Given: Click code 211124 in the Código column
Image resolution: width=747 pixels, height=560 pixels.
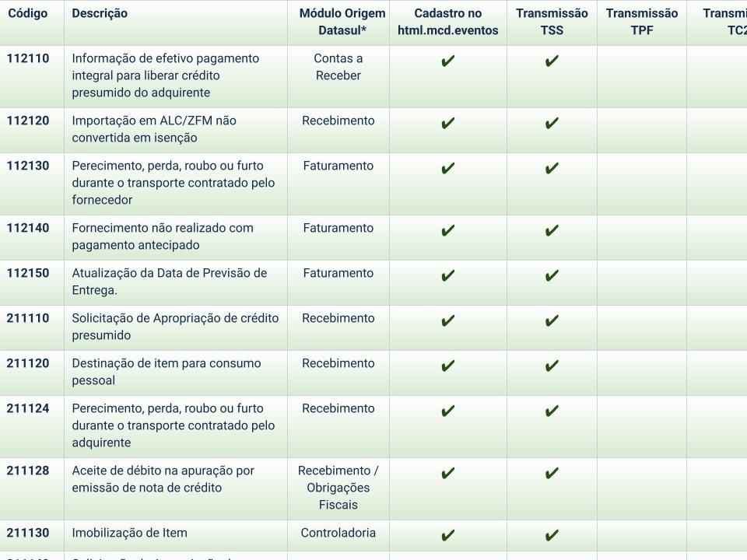Looking at the screenshot, I should click(27, 408).
